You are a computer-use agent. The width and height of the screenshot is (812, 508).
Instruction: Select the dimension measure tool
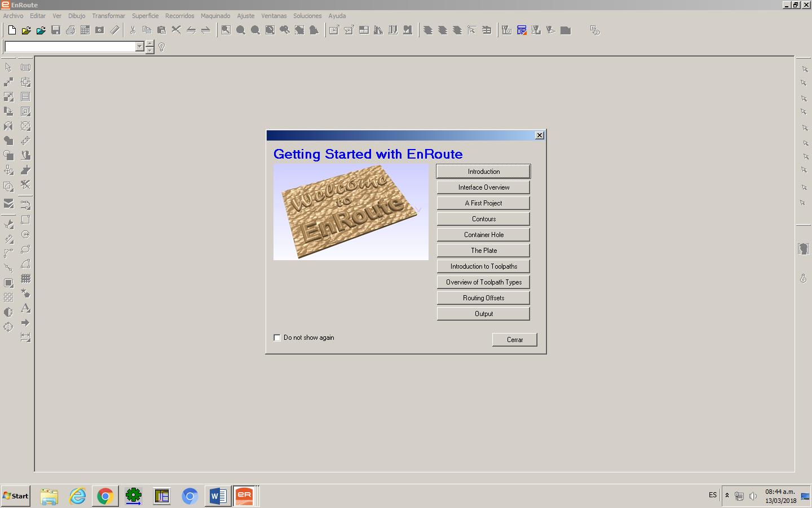(25, 338)
